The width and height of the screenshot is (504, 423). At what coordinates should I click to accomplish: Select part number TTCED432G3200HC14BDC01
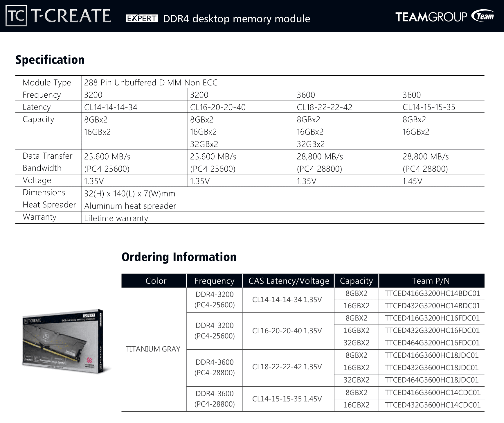click(x=433, y=306)
